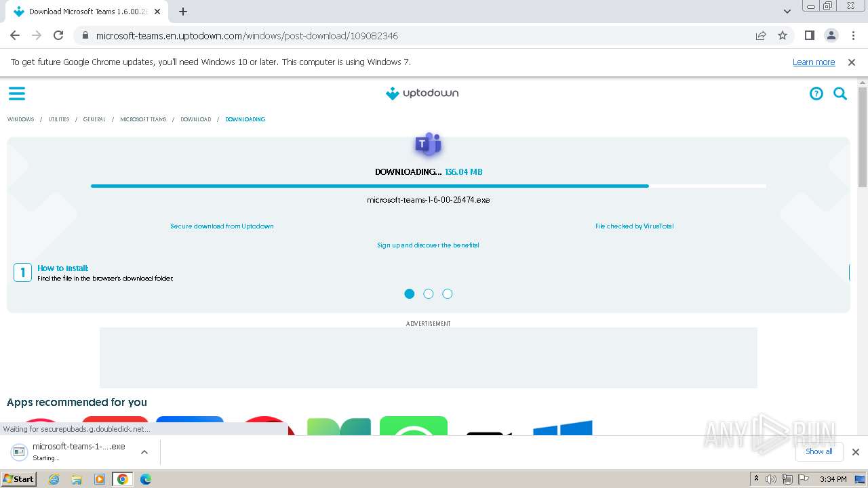Toggle the browser side panel
This screenshot has height=488, width=868.
point(809,35)
